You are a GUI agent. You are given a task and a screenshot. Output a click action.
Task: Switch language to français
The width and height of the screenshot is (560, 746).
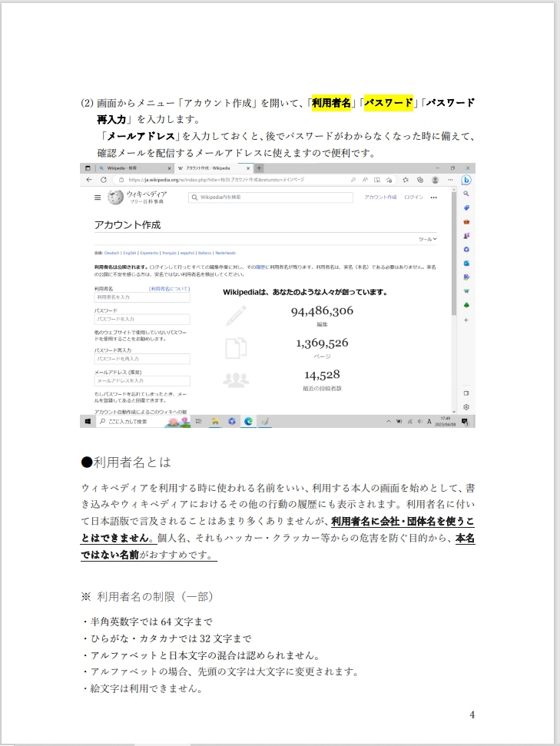[x=169, y=253]
